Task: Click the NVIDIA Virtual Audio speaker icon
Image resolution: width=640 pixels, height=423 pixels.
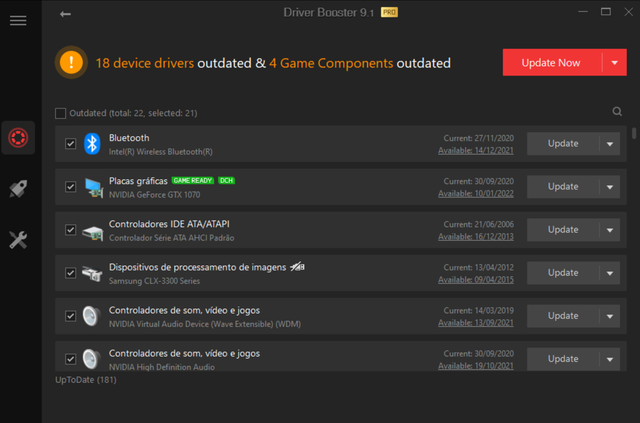Action: tap(91, 316)
